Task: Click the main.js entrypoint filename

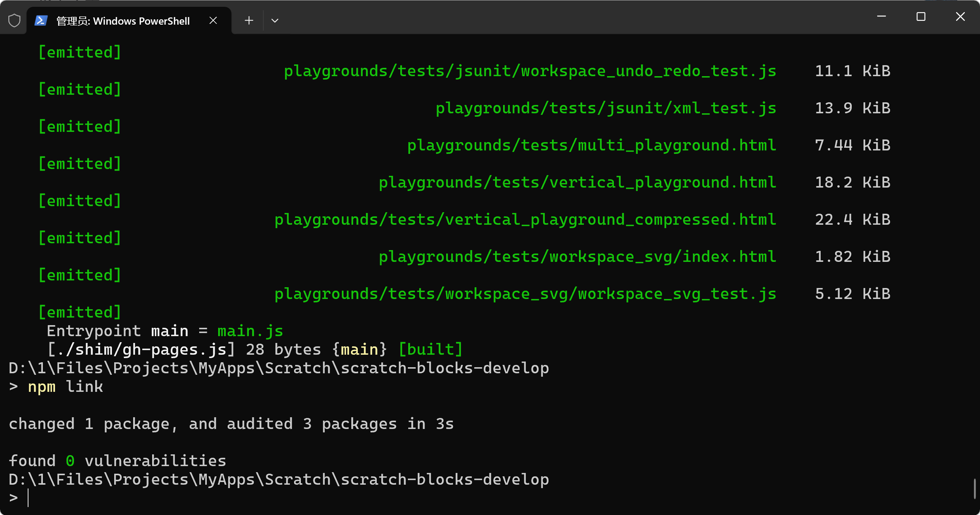Action: (250, 331)
